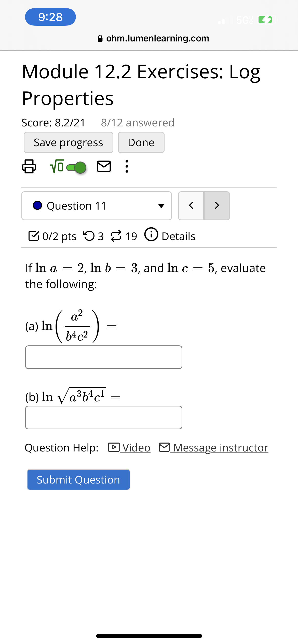Open the Question 11 dropdown
The width and height of the screenshot is (298, 644).
(96, 206)
